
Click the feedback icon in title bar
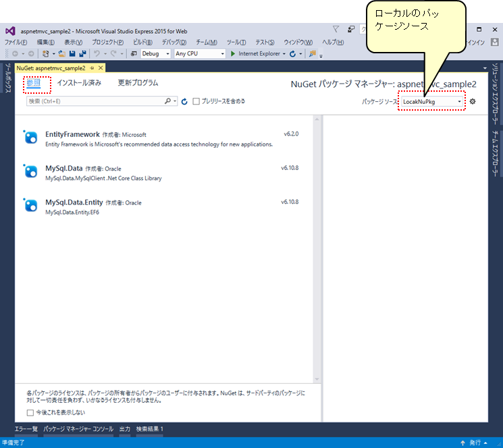(x=351, y=30)
